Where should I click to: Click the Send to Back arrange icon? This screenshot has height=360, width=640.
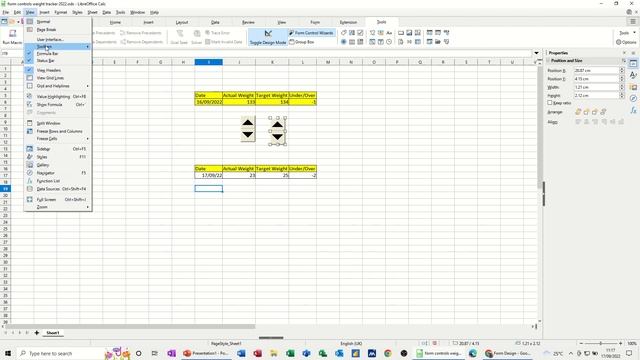[x=603, y=112]
